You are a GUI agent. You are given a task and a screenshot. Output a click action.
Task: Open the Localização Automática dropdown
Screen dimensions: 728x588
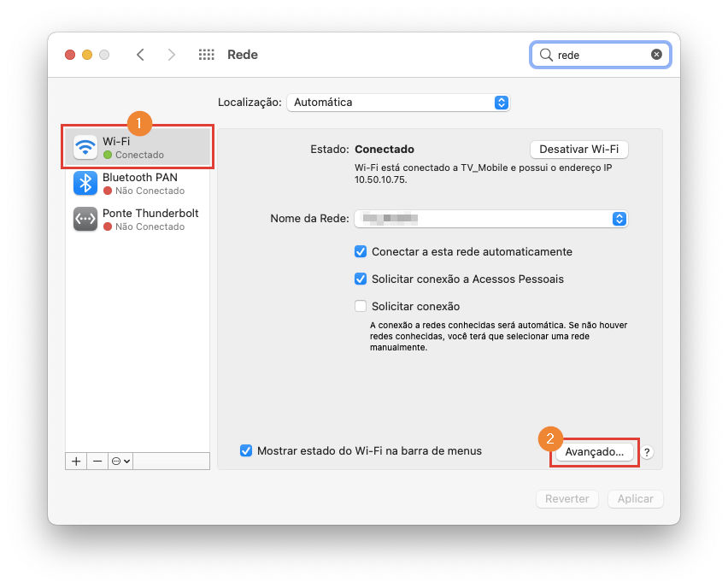point(398,103)
